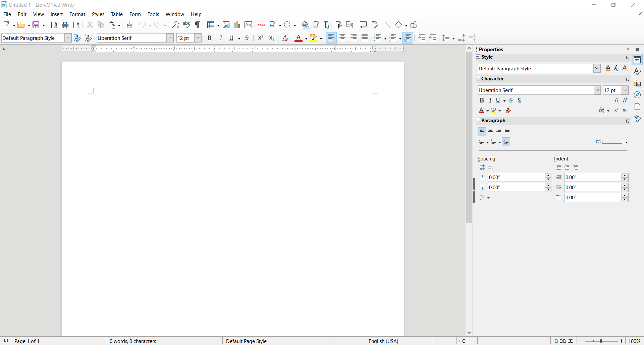The height and width of the screenshot is (345, 644).
Task: Open the Table menu
Action: (x=117, y=14)
